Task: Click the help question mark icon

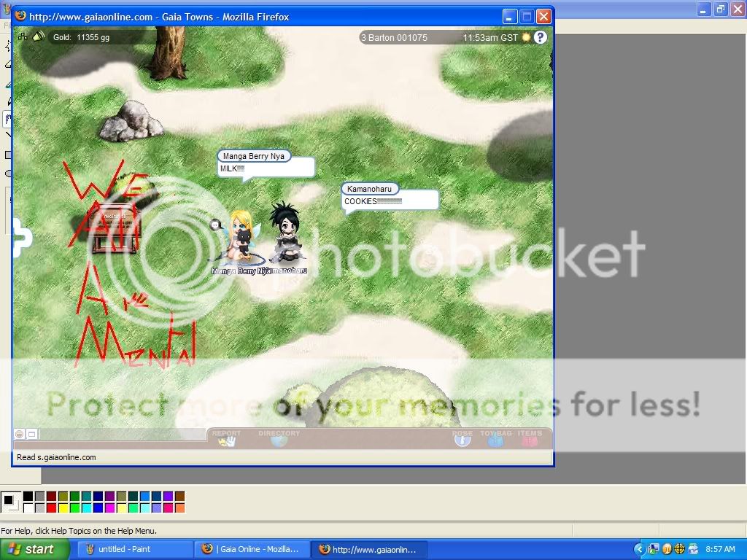Action: coord(540,37)
